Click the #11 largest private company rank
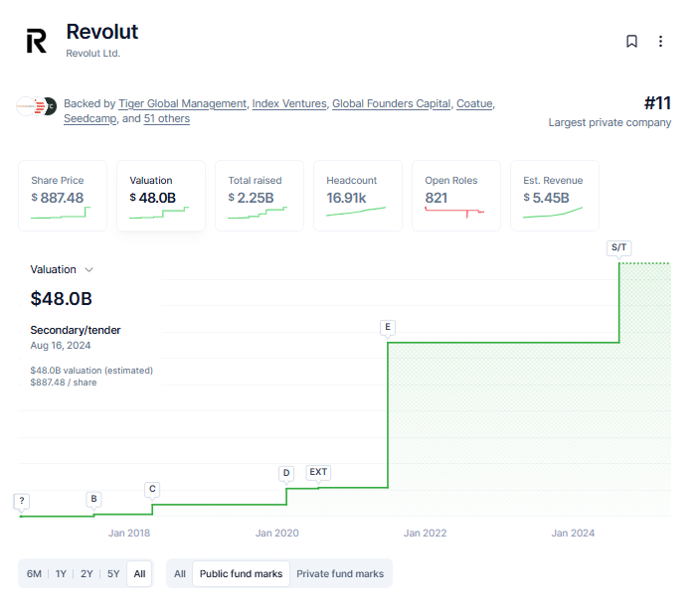Image resolution: width=700 pixels, height=616 pixels. click(x=657, y=103)
